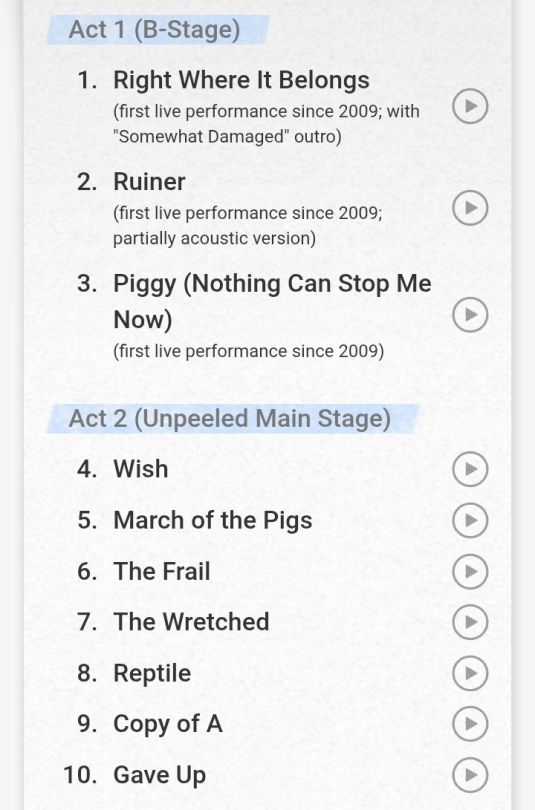Open The Frail song link

click(162, 571)
